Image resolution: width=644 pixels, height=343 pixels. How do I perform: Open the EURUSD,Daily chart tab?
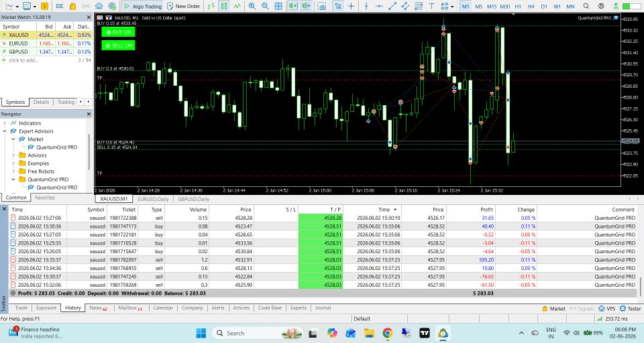tap(153, 199)
